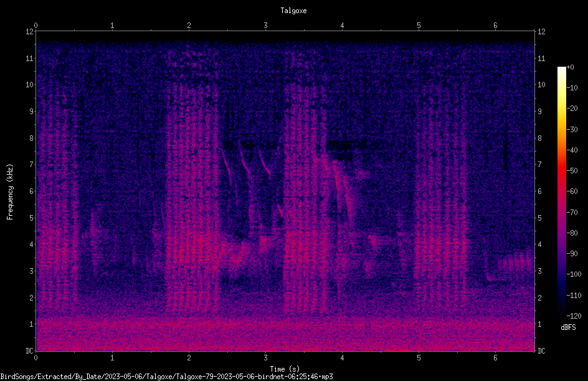
Task: Click the -50 label on the dBFS scale
Action: [572, 171]
